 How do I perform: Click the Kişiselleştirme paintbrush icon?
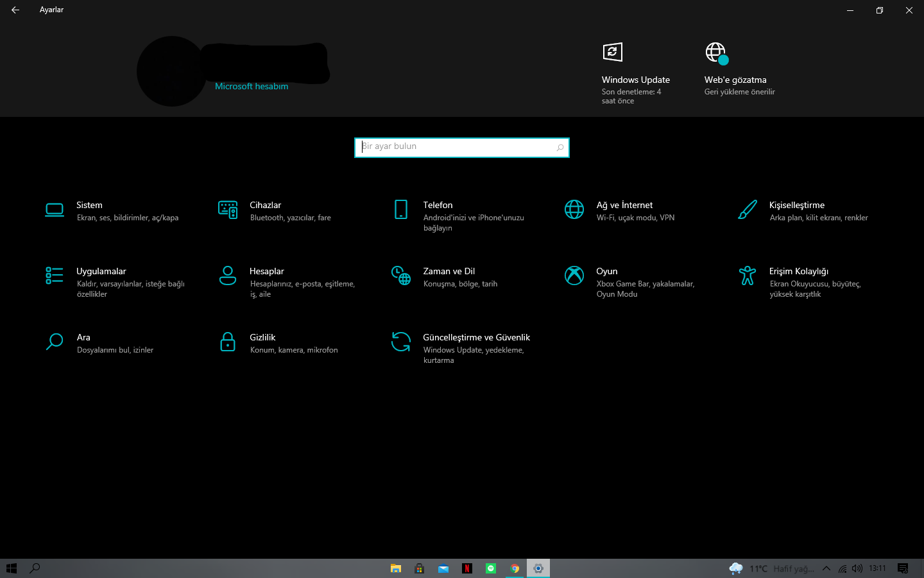click(748, 209)
